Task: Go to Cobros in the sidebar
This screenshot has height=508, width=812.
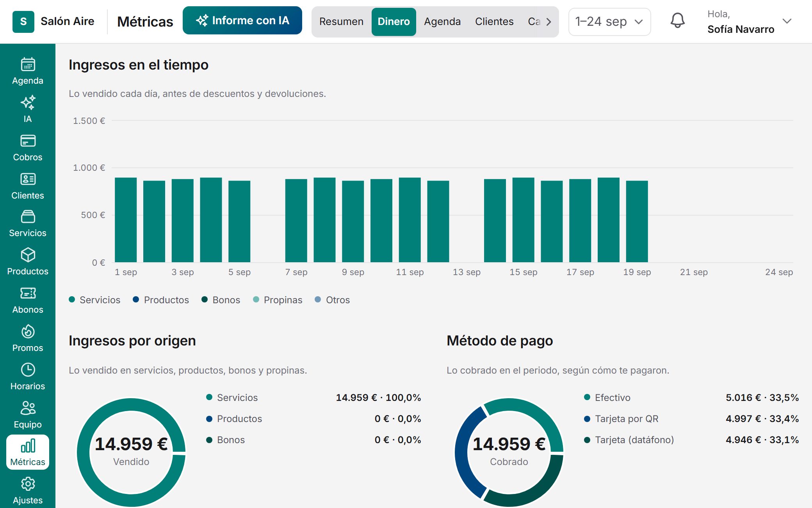Action: [28, 148]
